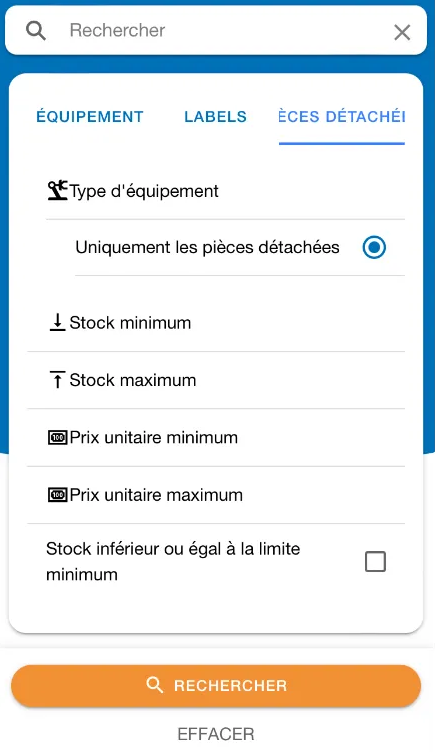This screenshot has width=435, height=752.
Task: Open the Pièces détachées tab
Action: pos(342,117)
